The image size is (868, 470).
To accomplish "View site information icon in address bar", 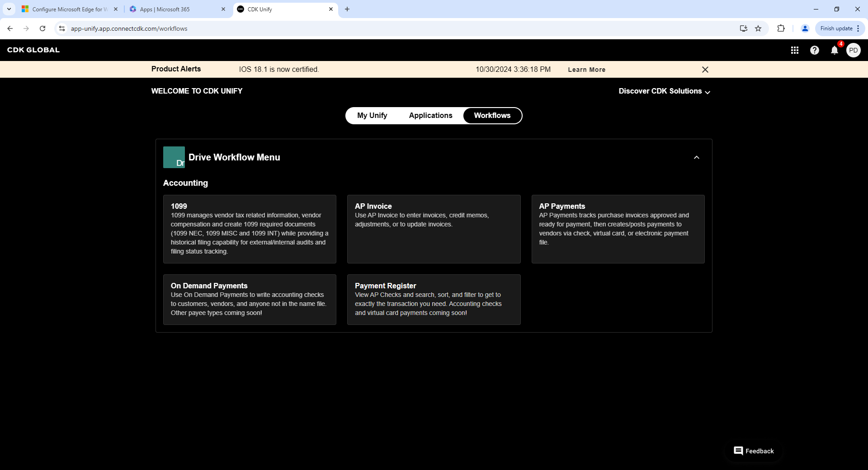I will point(62,28).
